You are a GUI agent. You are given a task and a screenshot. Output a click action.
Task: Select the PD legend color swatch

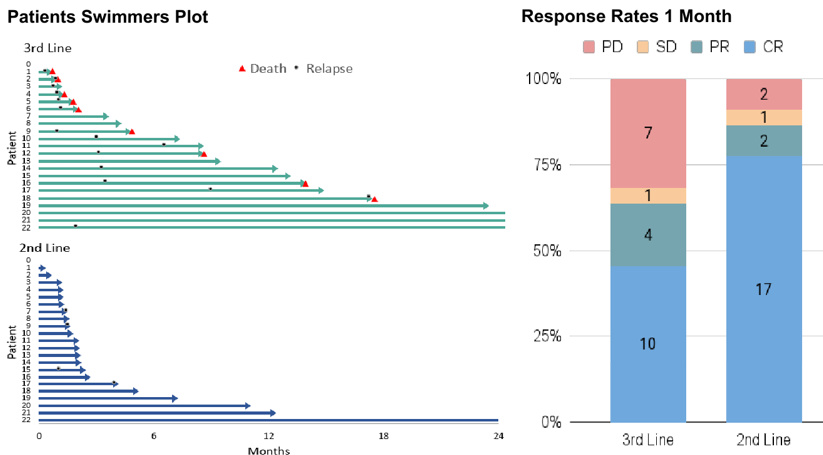pyautogui.click(x=589, y=47)
